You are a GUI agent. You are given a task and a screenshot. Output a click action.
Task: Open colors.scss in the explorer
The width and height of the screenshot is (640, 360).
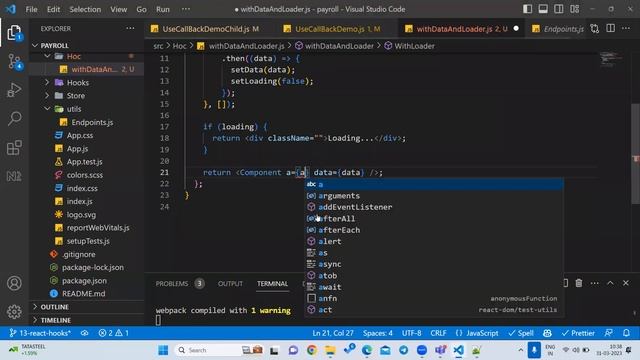point(84,175)
